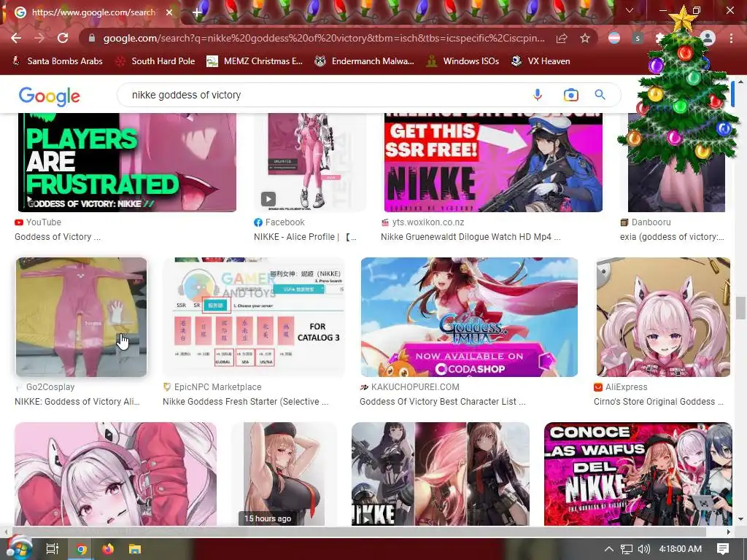Click the browser back arrow
Image resolution: width=747 pixels, height=560 pixels.
pos(16,38)
